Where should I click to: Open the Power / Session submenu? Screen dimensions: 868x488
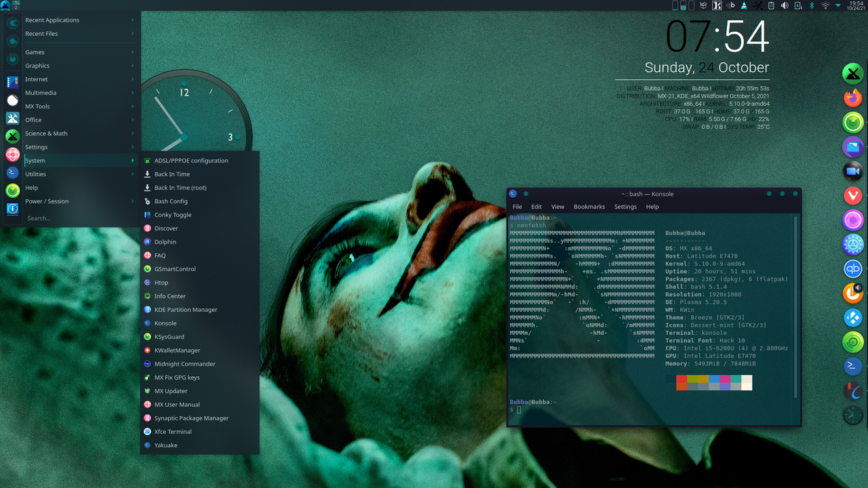point(79,201)
